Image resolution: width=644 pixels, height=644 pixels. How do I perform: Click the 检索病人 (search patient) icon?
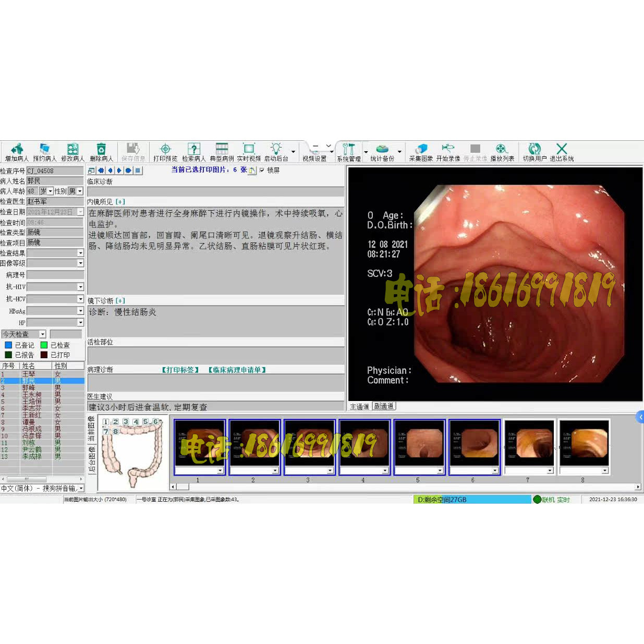point(193,152)
